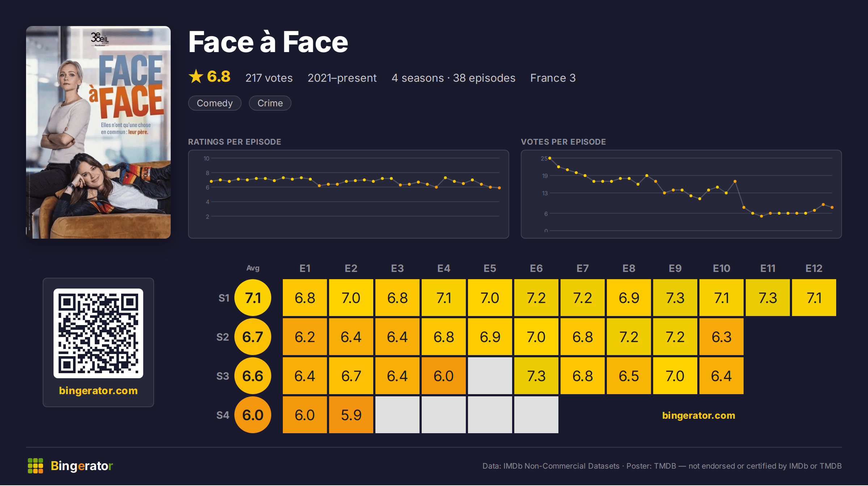Open bingerator.com link under QR code
Image resolution: width=868 pixels, height=486 pixels.
point(98,391)
